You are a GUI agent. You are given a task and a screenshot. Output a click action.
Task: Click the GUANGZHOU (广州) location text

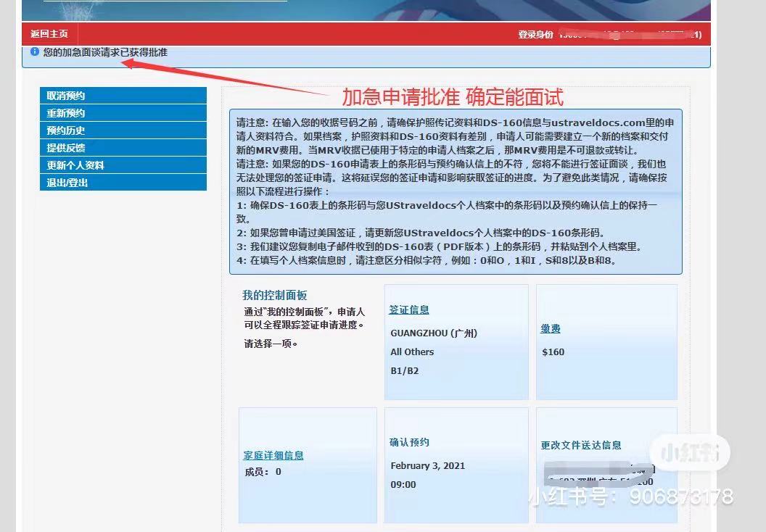(x=434, y=333)
